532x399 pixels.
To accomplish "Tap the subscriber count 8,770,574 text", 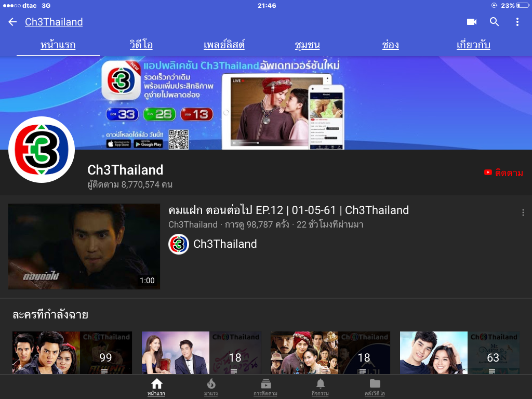I will coord(130,184).
